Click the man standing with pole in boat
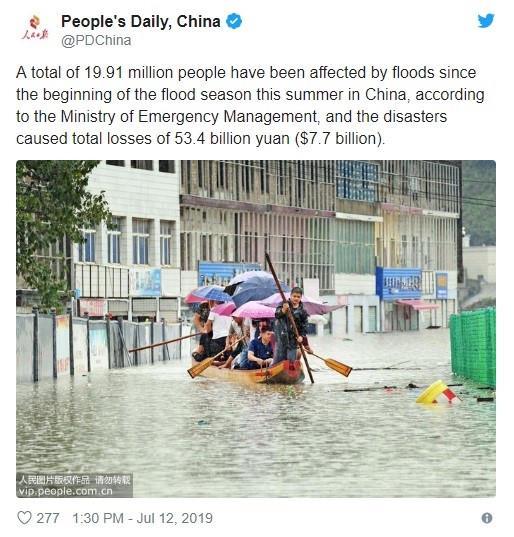This screenshot has width=514, height=537. [291, 325]
